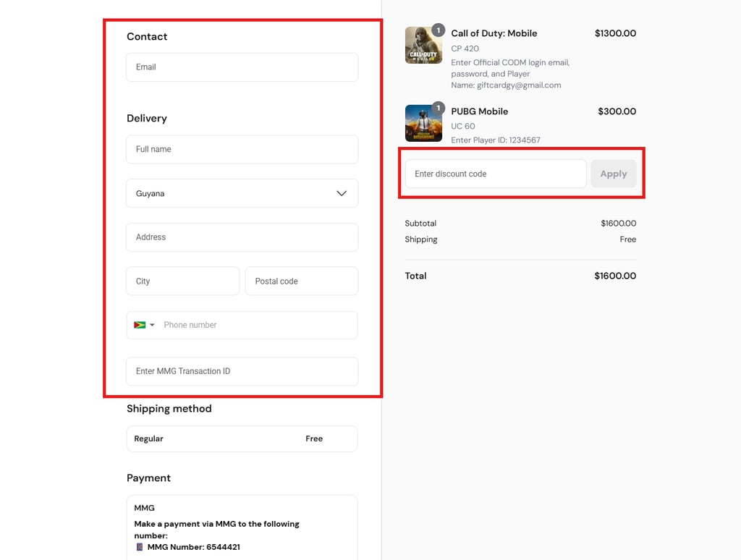Click the quantity badge on PUBG Mobile image

[x=438, y=109]
